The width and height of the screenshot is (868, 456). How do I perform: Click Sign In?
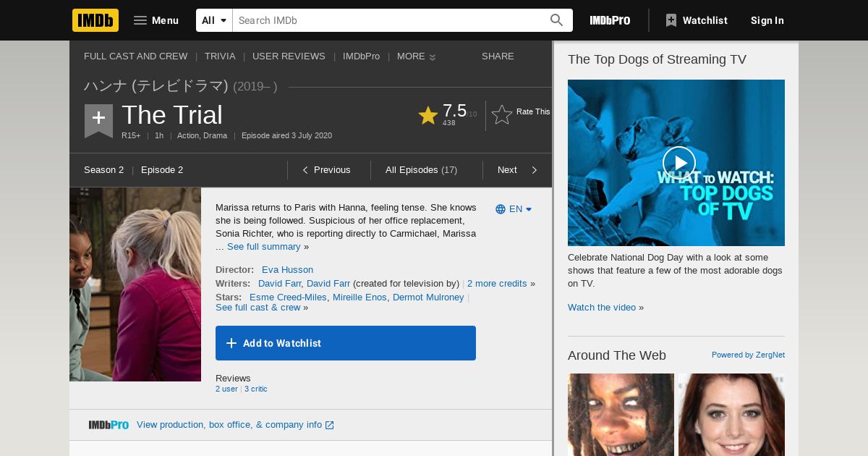pyautogui.click(x=767, y=20)
